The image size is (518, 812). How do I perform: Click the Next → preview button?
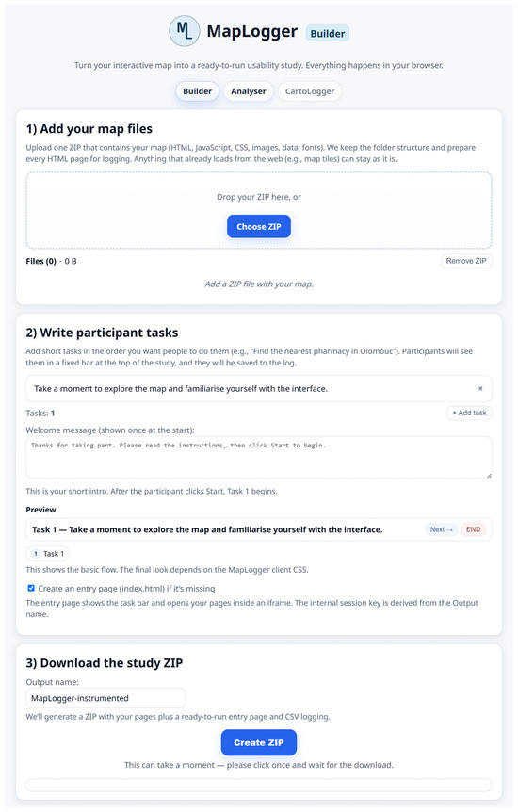(442, 529)
